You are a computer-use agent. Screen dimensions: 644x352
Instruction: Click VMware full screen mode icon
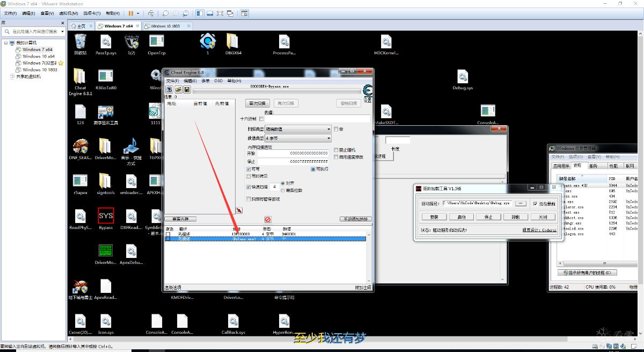point(220,13)
